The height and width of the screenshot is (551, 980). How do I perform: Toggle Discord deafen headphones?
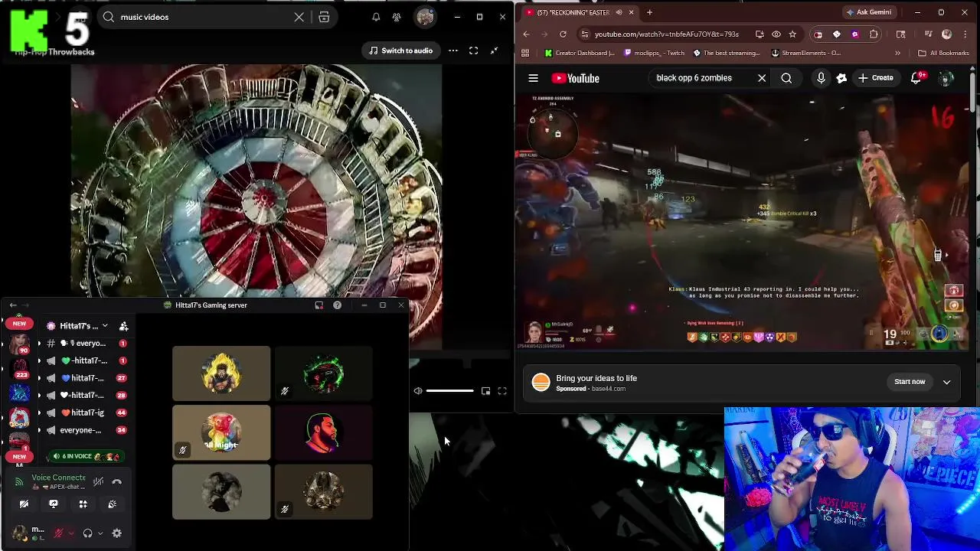click(x=88, y=533)
